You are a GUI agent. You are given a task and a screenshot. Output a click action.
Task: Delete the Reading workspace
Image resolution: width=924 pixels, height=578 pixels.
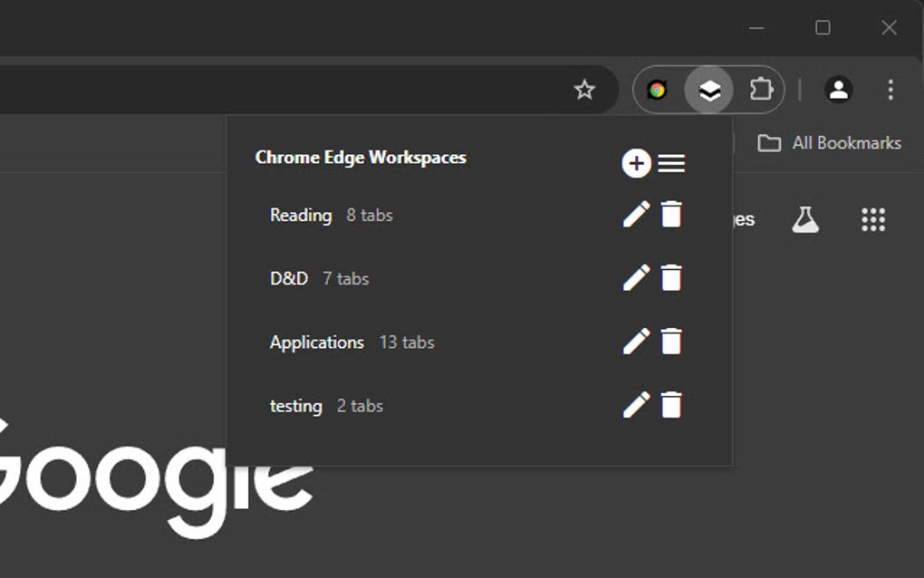pyautogui.click(x=671, y=215)
